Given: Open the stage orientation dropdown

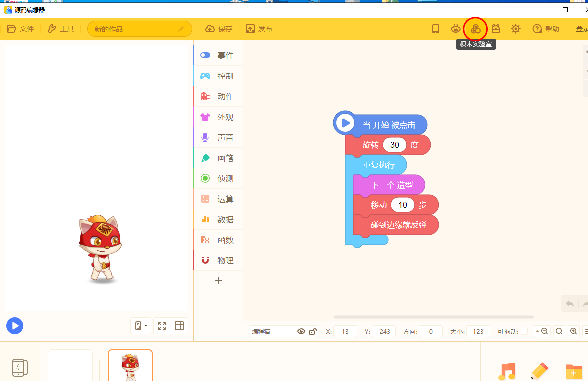Looking at the screenshot, I should pos(141,326).
